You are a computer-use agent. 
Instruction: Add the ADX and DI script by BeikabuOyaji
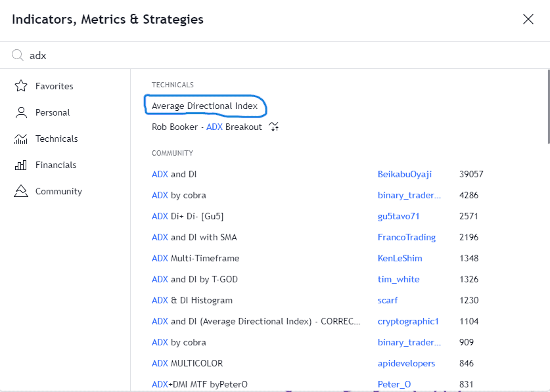174,174
